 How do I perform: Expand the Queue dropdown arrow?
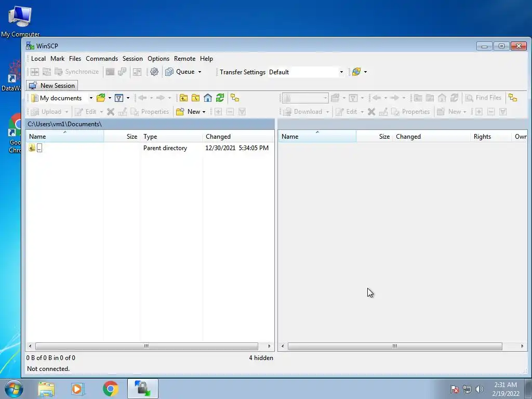199,72
